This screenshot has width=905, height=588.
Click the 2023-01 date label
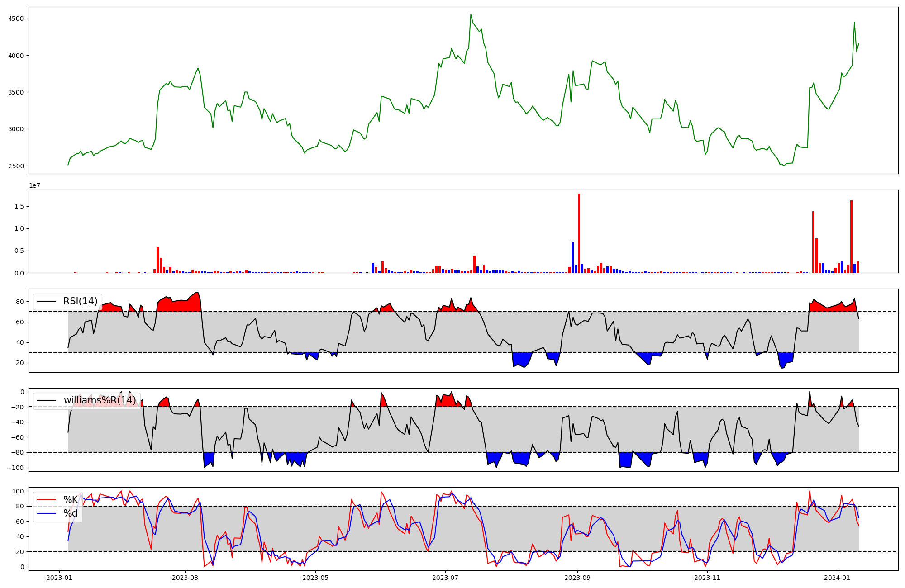[x=59, y=578]
